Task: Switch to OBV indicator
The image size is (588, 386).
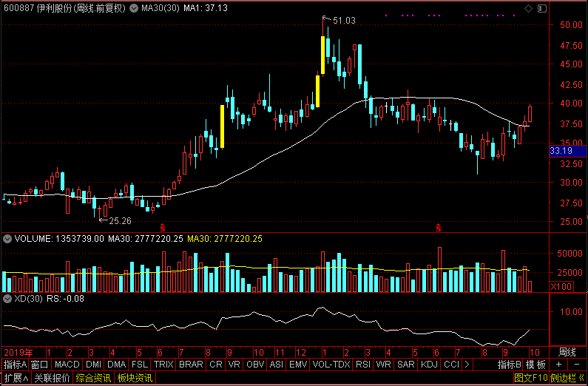Action: [x=255, y=365]
